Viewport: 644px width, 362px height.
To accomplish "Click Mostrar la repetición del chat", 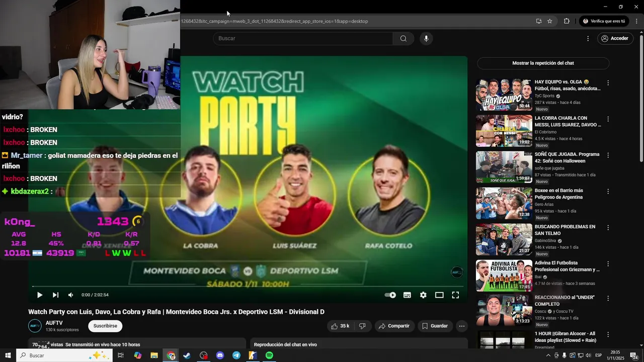I will (543, 63).
